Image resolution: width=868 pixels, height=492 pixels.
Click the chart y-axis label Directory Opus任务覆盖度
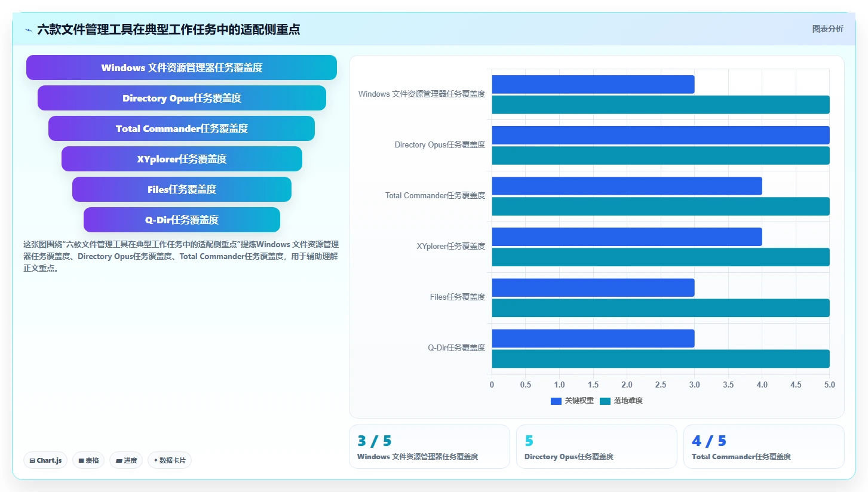(x=440, y=144)
